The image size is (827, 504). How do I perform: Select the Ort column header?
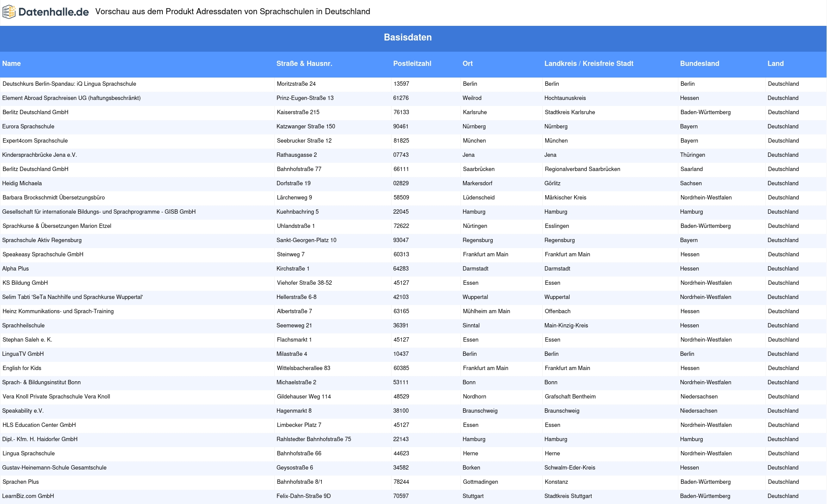[x=468, y=63]
